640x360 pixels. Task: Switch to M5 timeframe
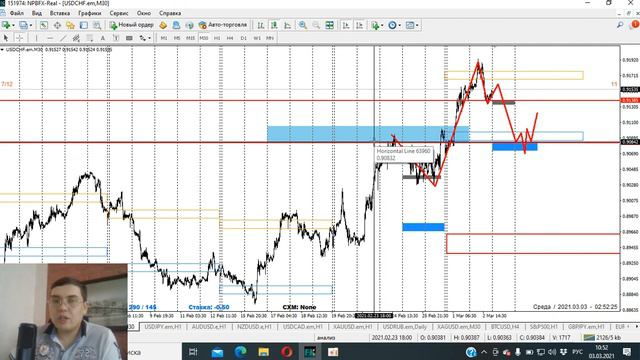177,38
